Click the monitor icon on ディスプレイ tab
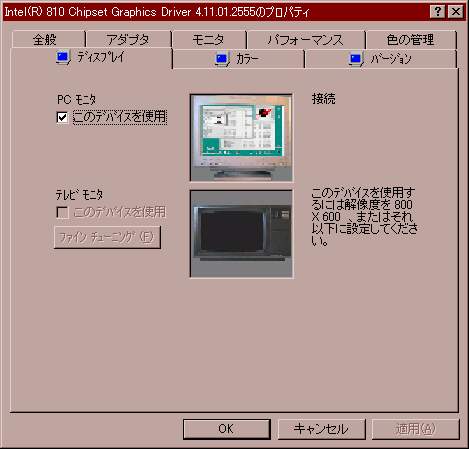This screenshot has width=469, height=449. 63,57
